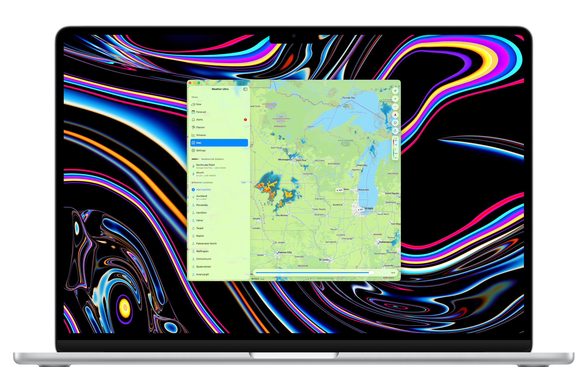This screenshot has width=588, height=368.
Task: Click the Thunder Bay label on the map
Action: tap(349, 98)
